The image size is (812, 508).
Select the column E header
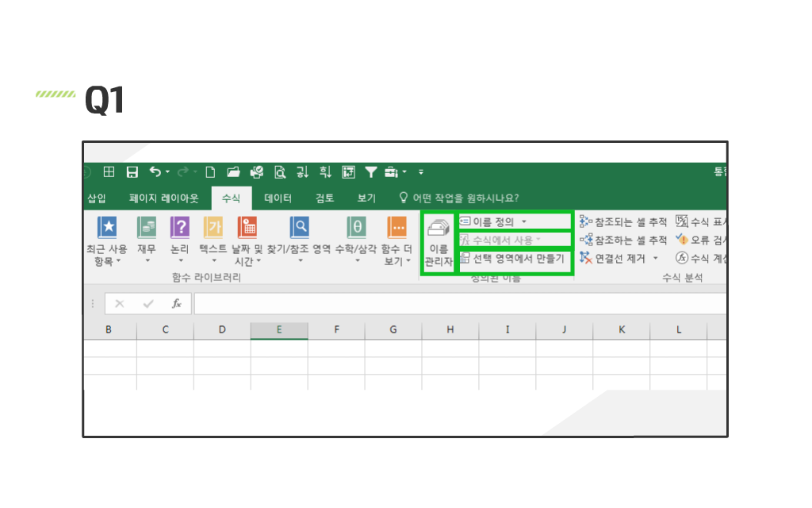[279, 329]
